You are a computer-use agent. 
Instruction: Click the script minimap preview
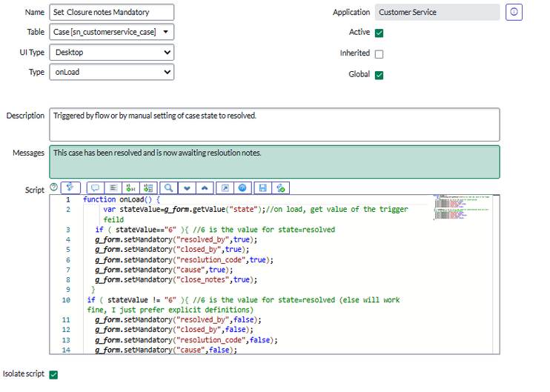click(462, 207)
